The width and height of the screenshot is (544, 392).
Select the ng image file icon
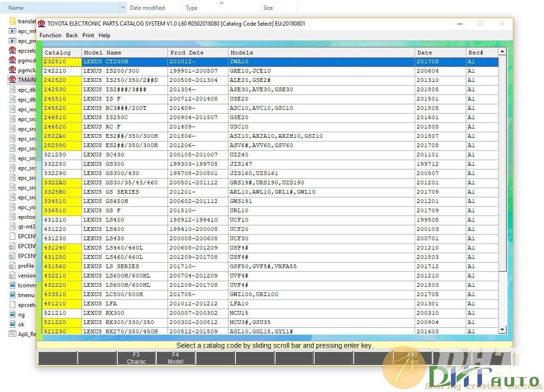pyautogui.click(x=13, y=315)
